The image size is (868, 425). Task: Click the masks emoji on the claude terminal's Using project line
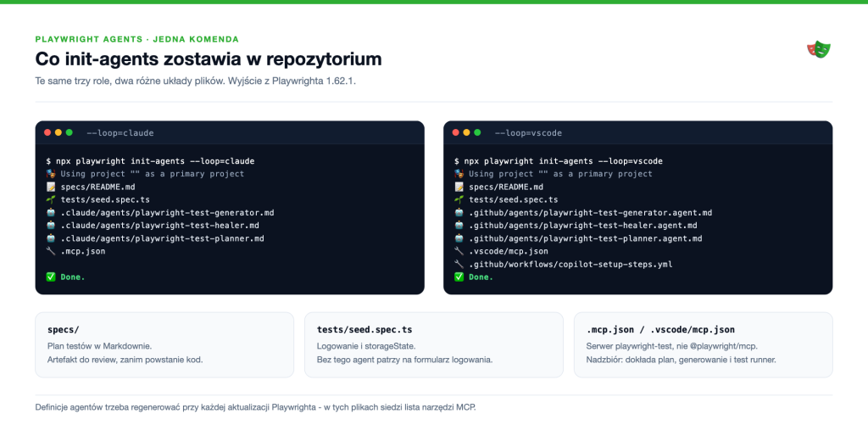pyautogui.click(x=51, y=174)
